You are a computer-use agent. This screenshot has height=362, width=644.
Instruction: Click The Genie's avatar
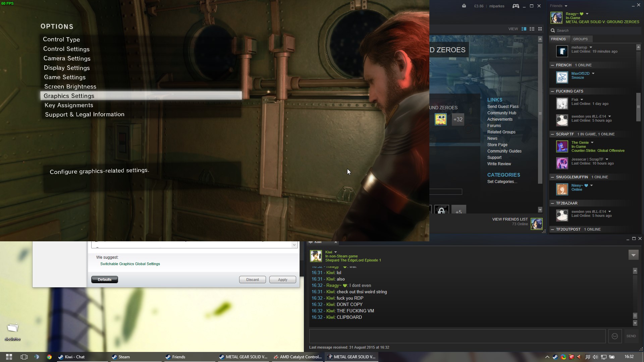coord(562,146)
